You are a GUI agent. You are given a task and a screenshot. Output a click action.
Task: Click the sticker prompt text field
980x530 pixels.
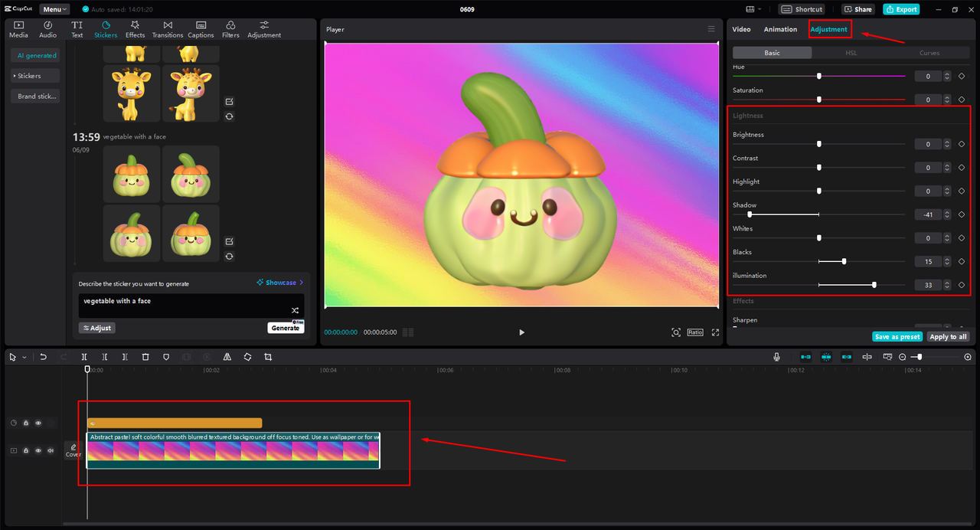(191, 306)
